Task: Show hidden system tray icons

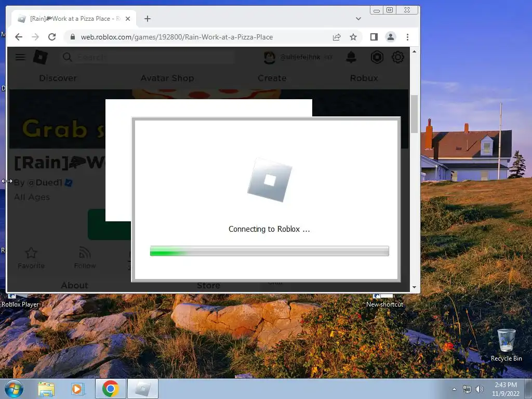Action: [x=454, y=389]
